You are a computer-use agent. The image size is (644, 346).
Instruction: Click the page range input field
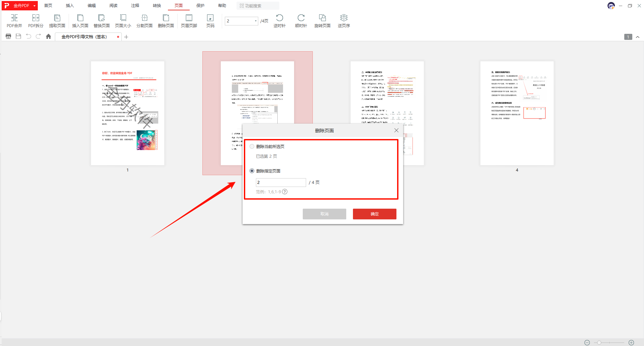281,182
